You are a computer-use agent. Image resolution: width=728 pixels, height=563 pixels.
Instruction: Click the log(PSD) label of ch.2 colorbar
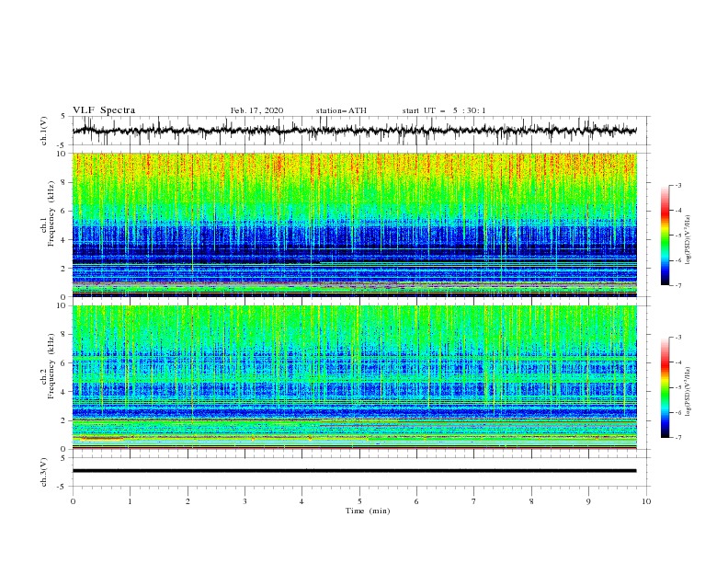click(x=688, y=392)
